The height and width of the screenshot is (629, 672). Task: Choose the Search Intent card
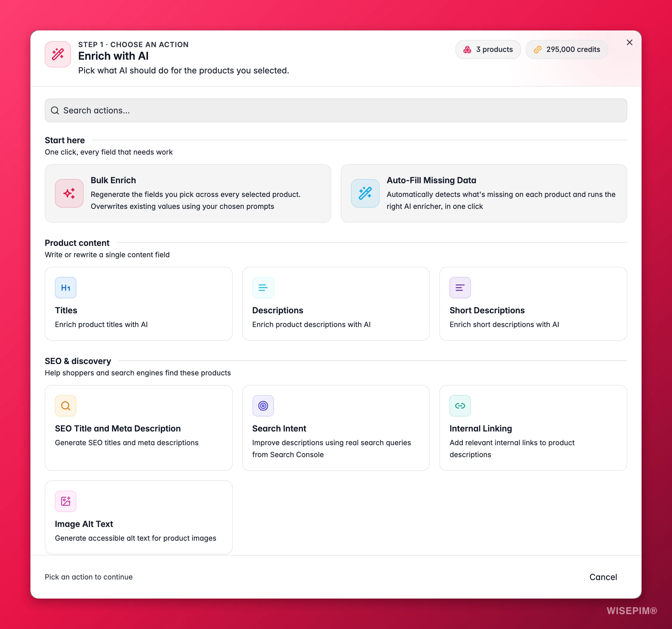336,428
